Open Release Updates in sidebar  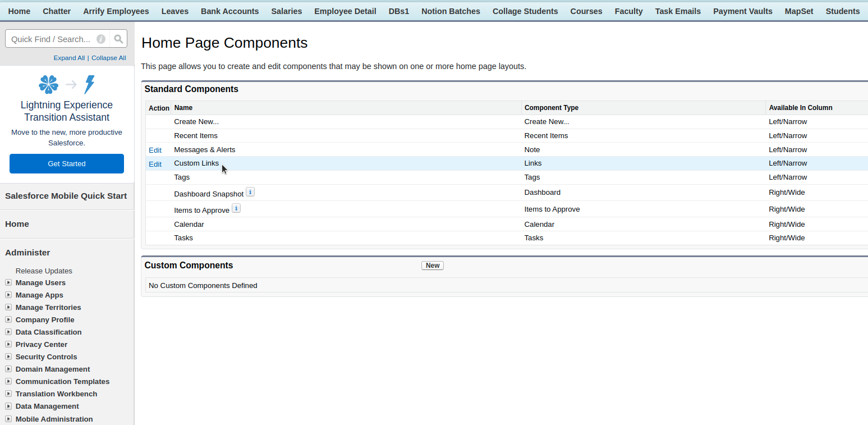click(x=44, y=271)
